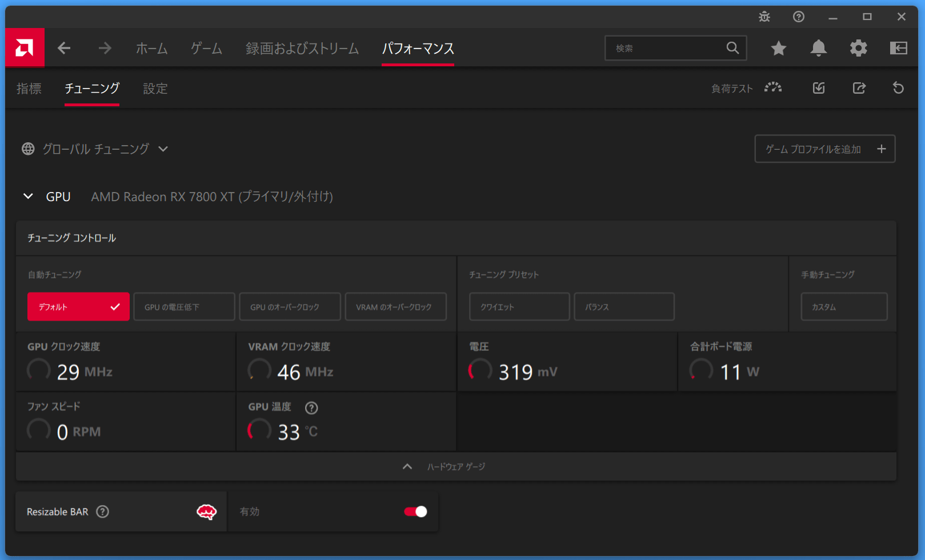Open the ホーム tab

(x=151, y=48)
